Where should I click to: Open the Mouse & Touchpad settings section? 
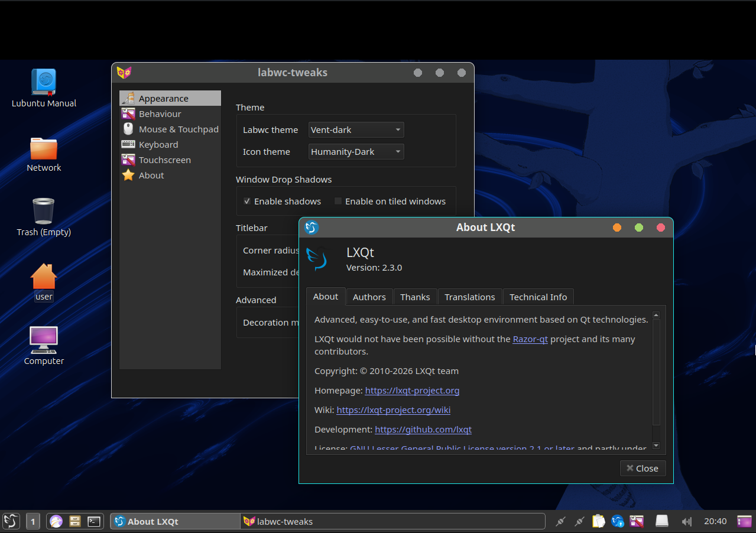(179, 129)
